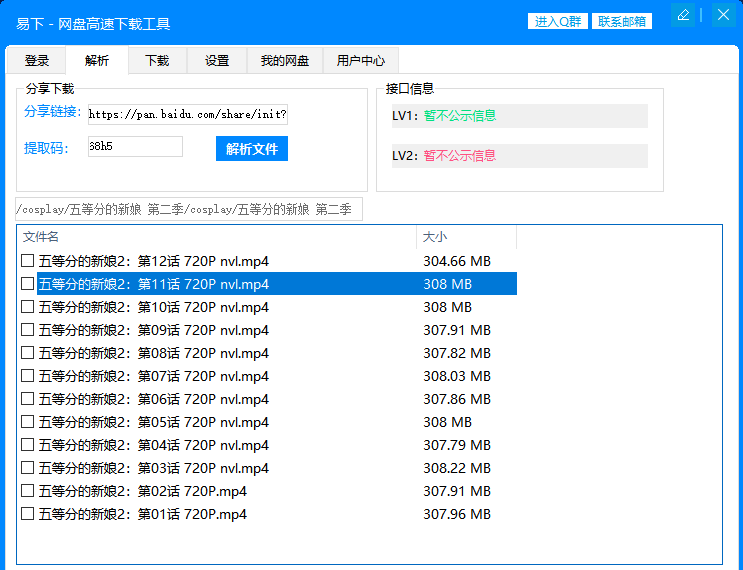
Task: Check the box for 第12话 720P nvl.mp4
Action: (27, 261)
